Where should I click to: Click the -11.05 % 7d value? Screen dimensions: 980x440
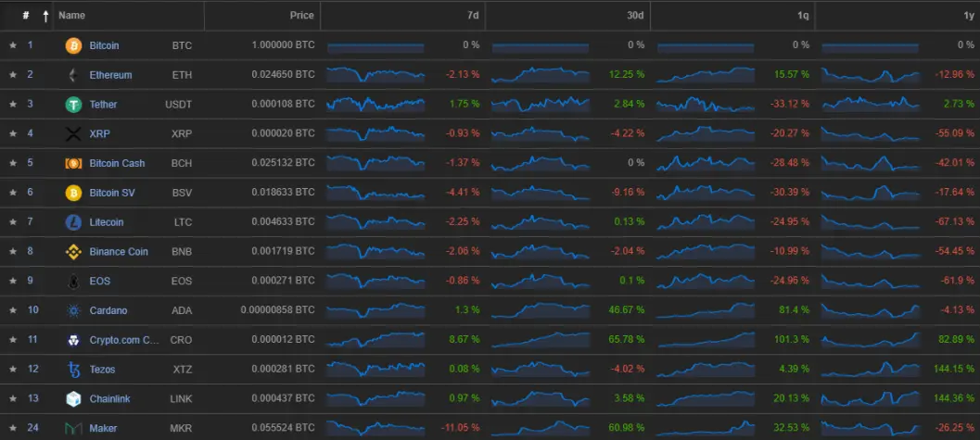[460, 428]
